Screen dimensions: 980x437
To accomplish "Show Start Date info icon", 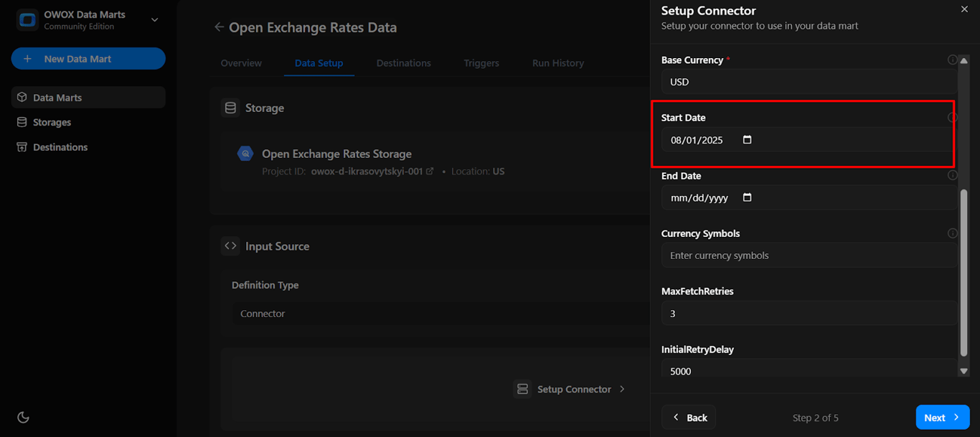I will tap(952, 118).
